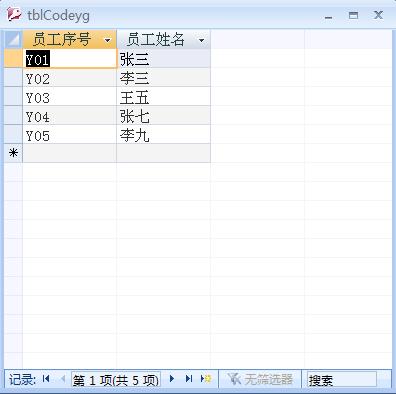Image resolution: width=396 pixels, height=394 pixels.
Task: Select the cell containing 张三
Action: [164, 59]
